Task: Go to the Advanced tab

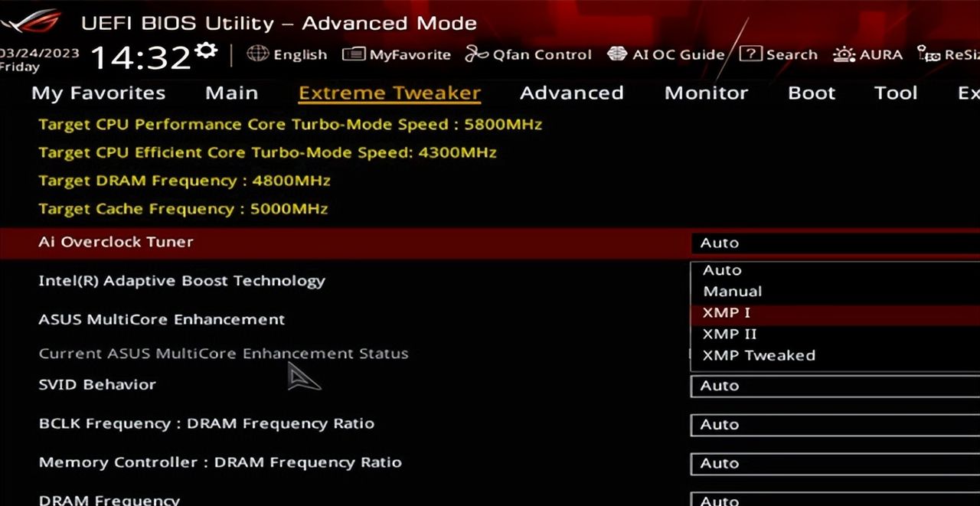Action: click(x=571, y=93)
